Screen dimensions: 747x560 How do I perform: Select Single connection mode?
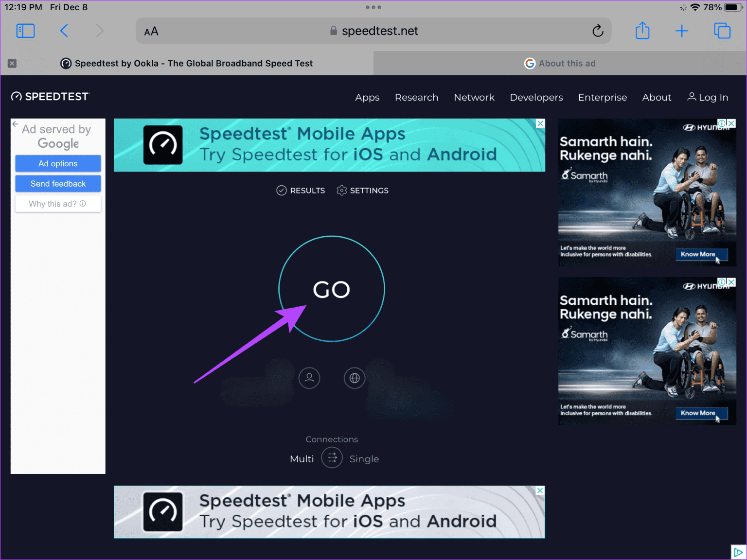(x=364, y=459)
